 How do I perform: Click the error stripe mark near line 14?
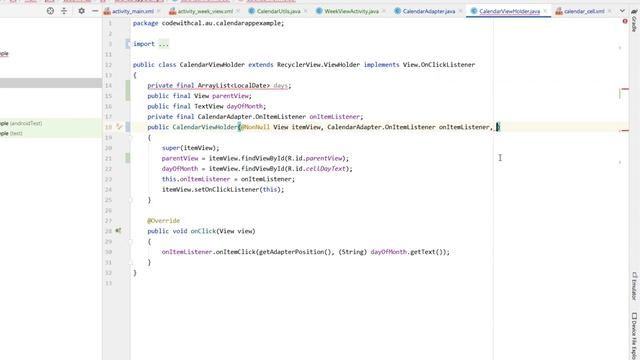click(x=625, y=89)
